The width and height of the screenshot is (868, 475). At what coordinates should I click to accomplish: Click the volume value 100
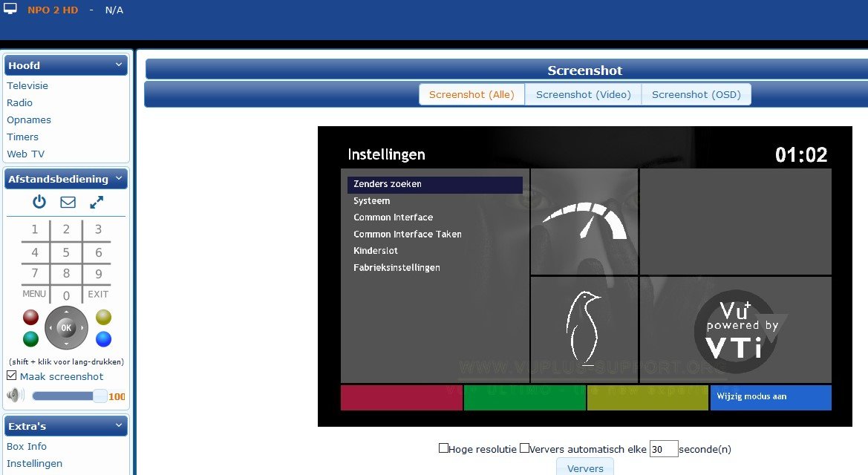[x=117, y=396]
